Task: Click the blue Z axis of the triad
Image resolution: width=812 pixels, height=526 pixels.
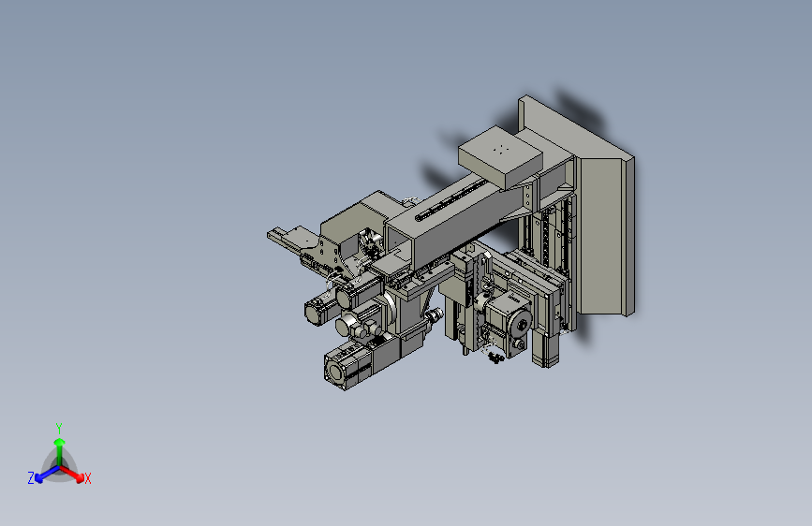Action: coord(47,475)
